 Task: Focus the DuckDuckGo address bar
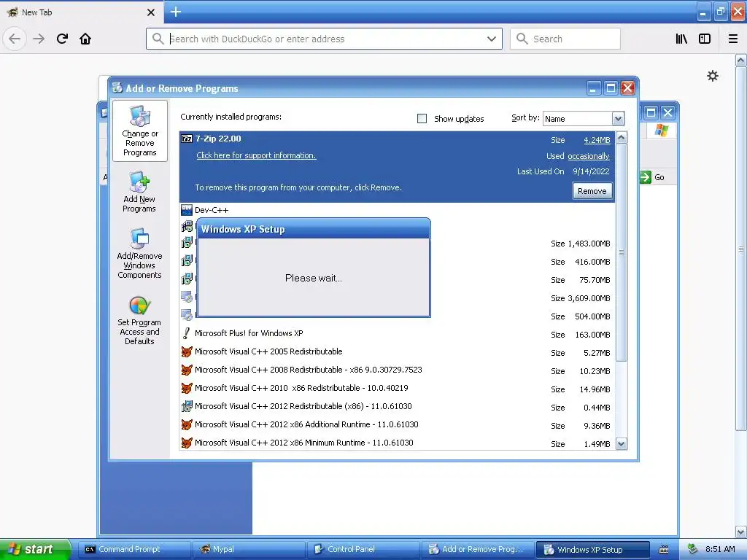[324, 39]
